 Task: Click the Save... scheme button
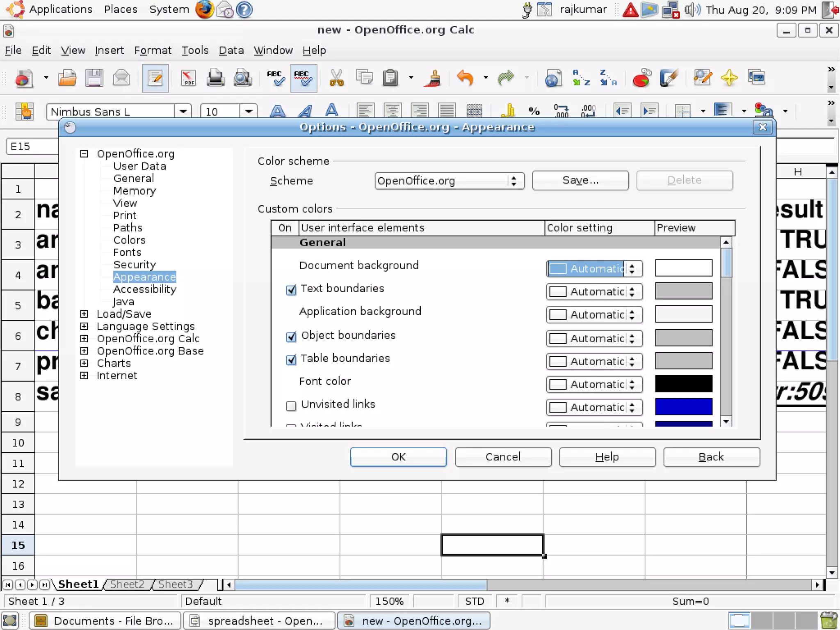pos(580,181)
